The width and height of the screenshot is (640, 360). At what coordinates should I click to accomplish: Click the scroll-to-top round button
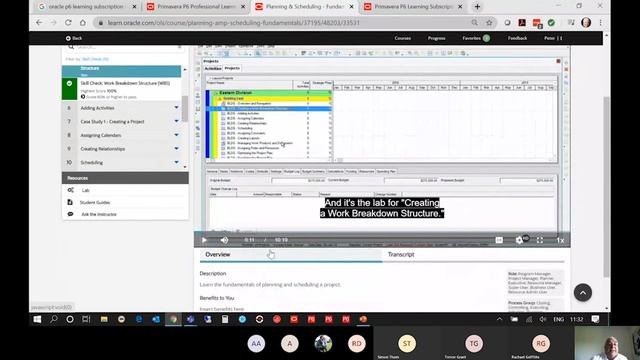coord(582,293)
